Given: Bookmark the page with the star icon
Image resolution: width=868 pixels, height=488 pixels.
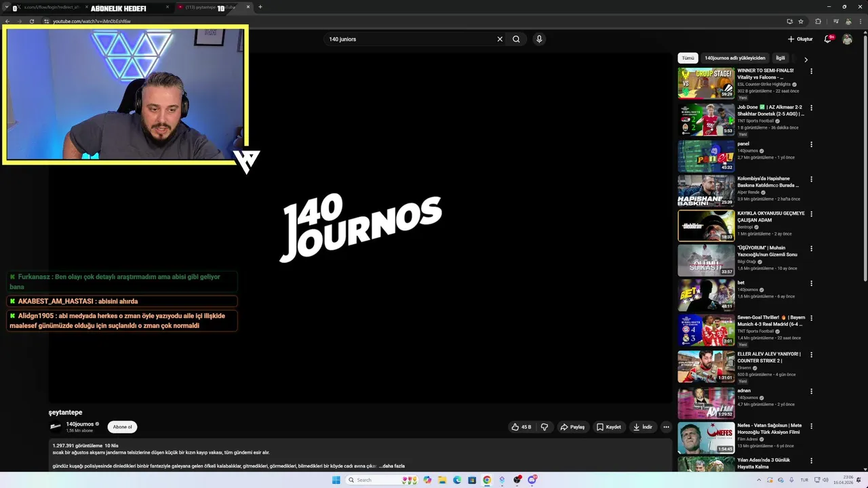Looking at the screenshot, I should tap(801, 21).
